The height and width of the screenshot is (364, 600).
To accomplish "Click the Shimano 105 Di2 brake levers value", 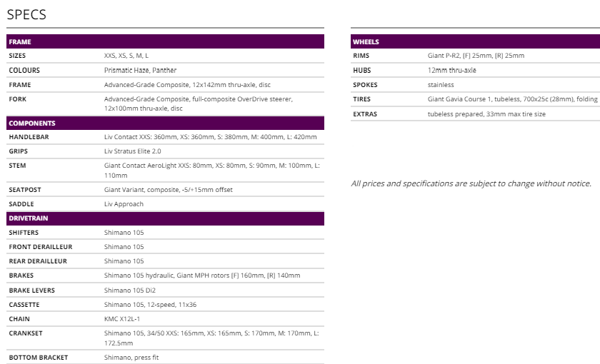I will (x=130, y=290).
